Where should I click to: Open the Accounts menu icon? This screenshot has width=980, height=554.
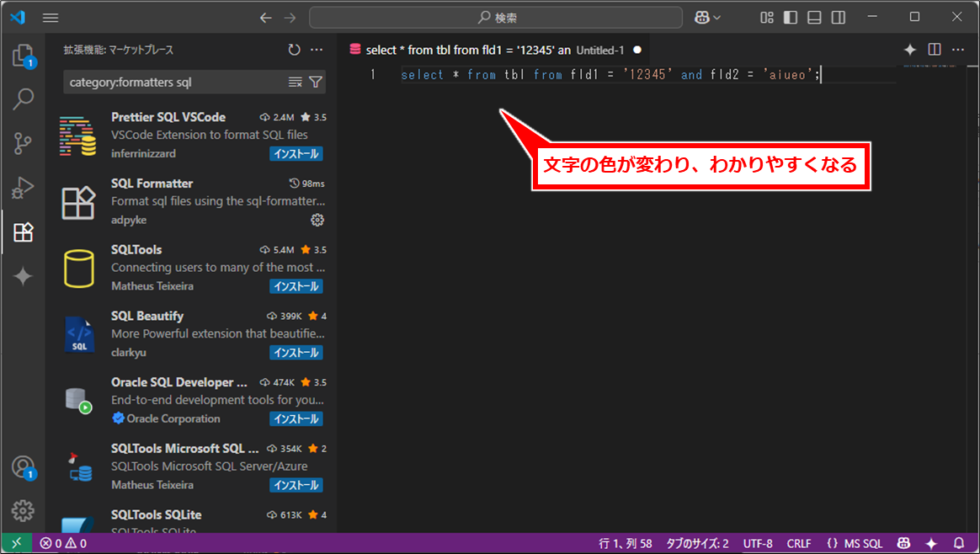[x=23, y=467]
